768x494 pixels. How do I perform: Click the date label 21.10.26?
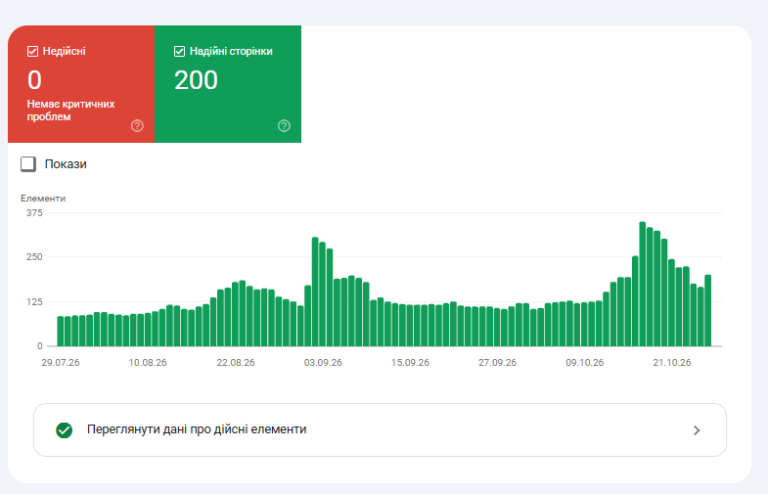(x=672, y=363)
